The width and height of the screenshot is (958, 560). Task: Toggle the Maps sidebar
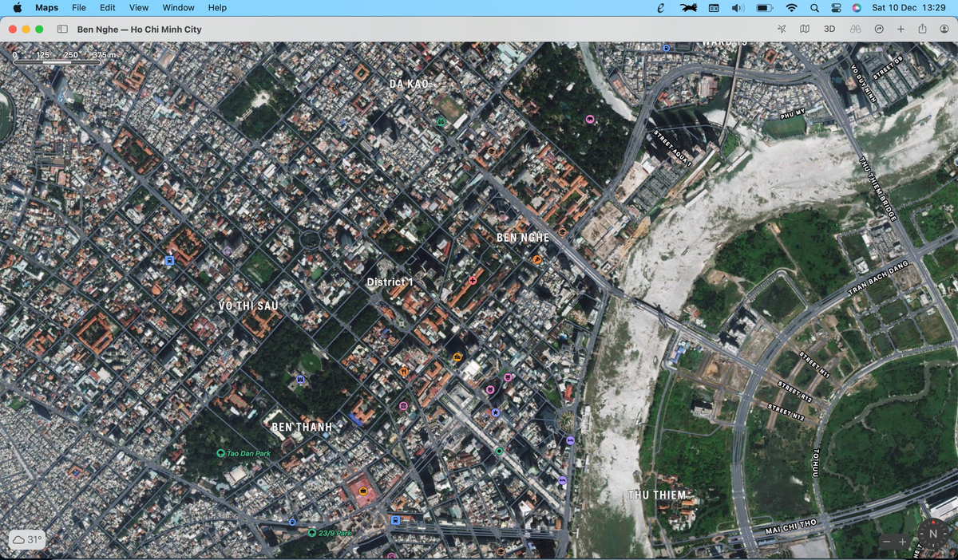click(62, 30)
